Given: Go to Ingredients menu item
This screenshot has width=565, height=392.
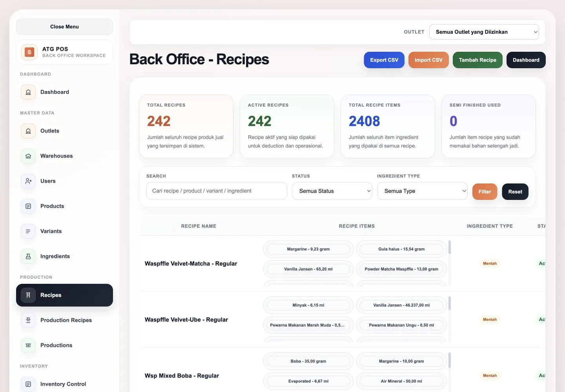Looking at the screenshot, I should tap(64, 256).
